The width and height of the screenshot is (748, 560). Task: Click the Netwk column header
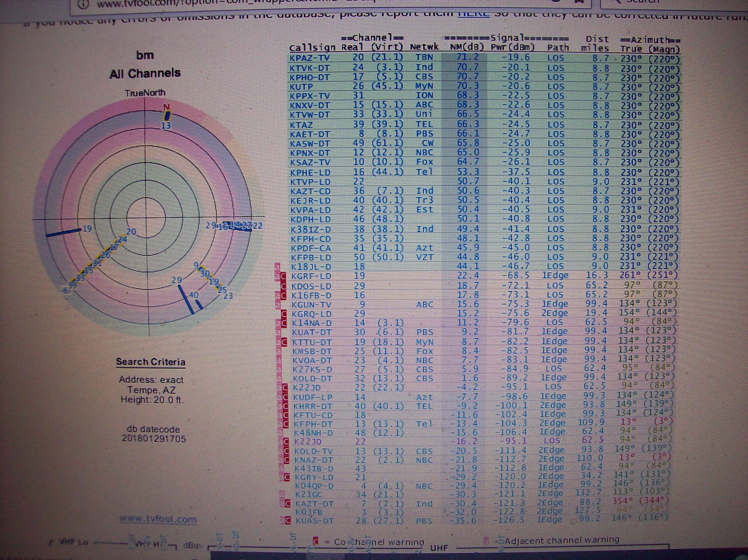click(x=424, y=47)
